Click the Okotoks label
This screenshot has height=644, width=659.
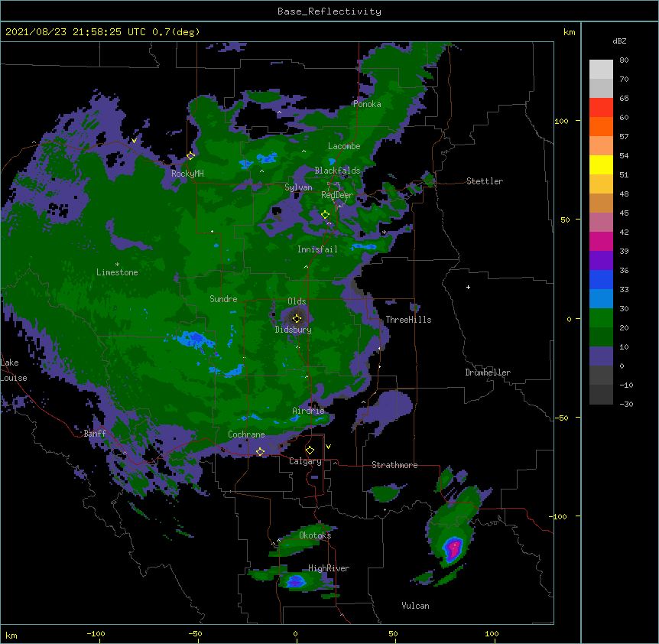point(315,535)
